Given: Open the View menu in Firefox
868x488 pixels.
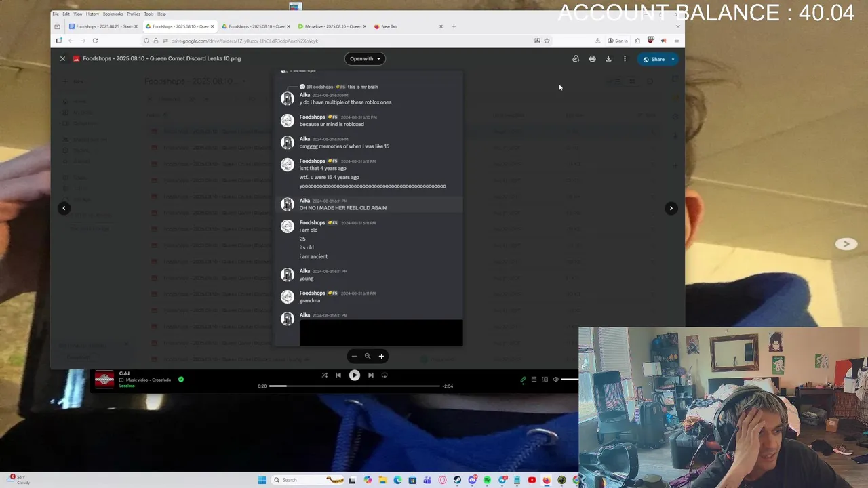Looking at the screenshot, I should (x=78, y=14).
